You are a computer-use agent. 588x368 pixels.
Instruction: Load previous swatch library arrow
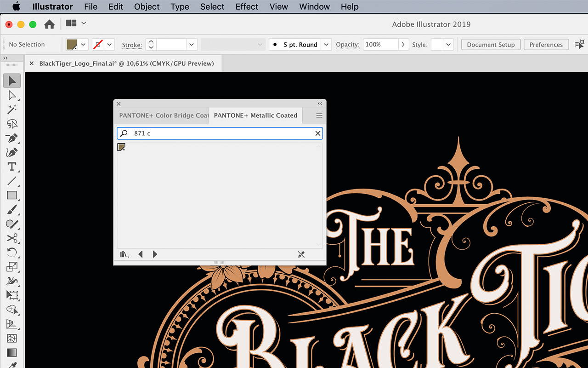(141, 254)
